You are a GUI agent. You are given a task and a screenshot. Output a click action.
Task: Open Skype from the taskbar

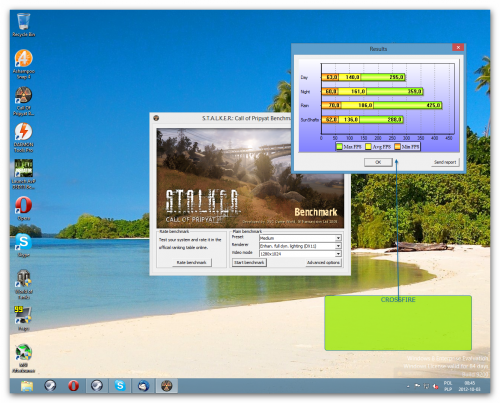pos(120,386)
